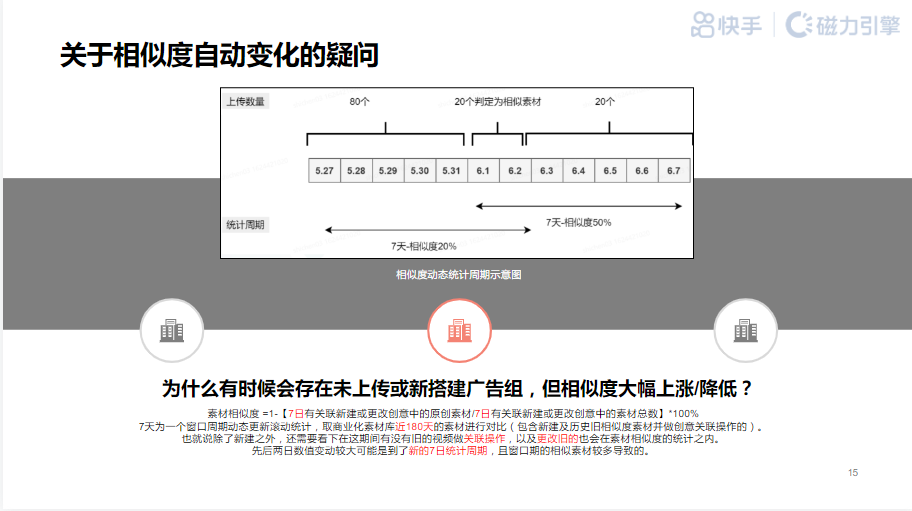The image size is (912, 511).
Task: Click the 上传数量 row label
Action: coord(245,102)
